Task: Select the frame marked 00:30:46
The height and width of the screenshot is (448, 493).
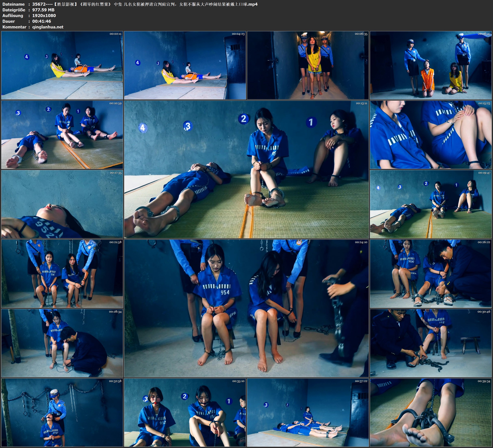Action: click(x=431, y=343)
